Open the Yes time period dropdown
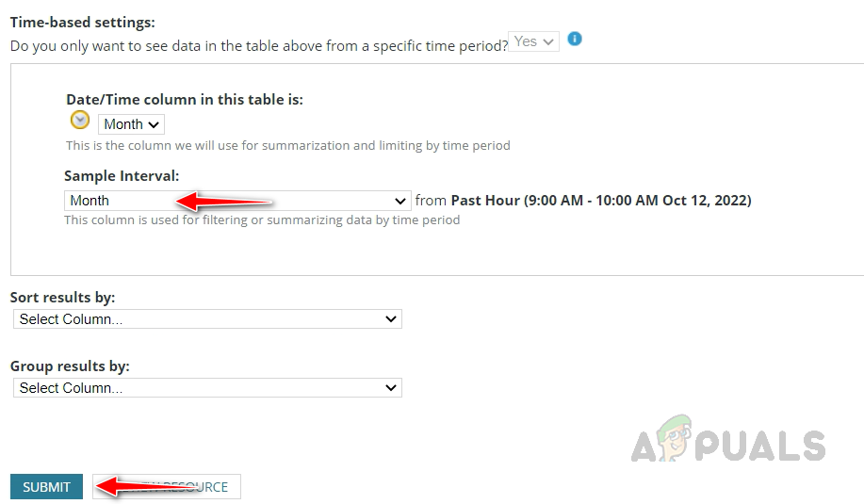Viewport: 864px width, 504px height. (x=533, y=41)
